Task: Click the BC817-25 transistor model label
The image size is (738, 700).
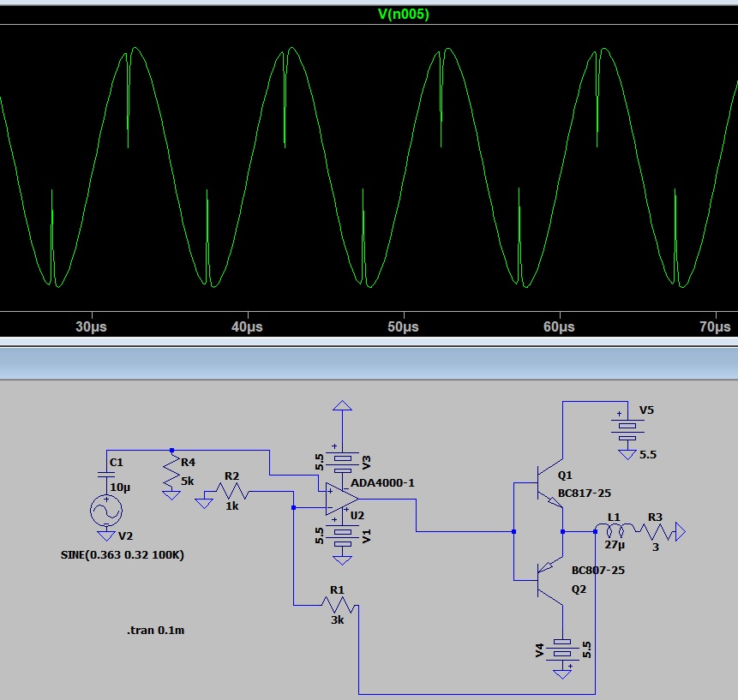Action: 585,493
